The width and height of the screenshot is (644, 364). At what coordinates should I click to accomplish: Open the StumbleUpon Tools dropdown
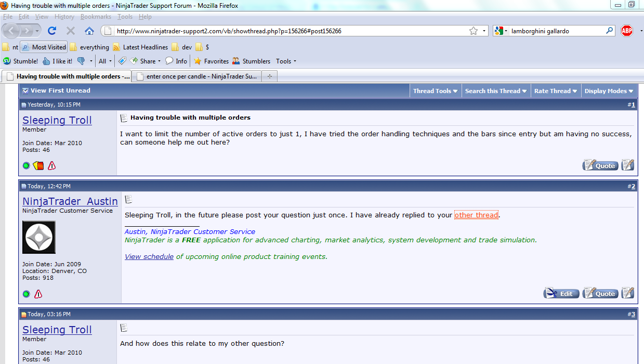(x=286, y=61)
